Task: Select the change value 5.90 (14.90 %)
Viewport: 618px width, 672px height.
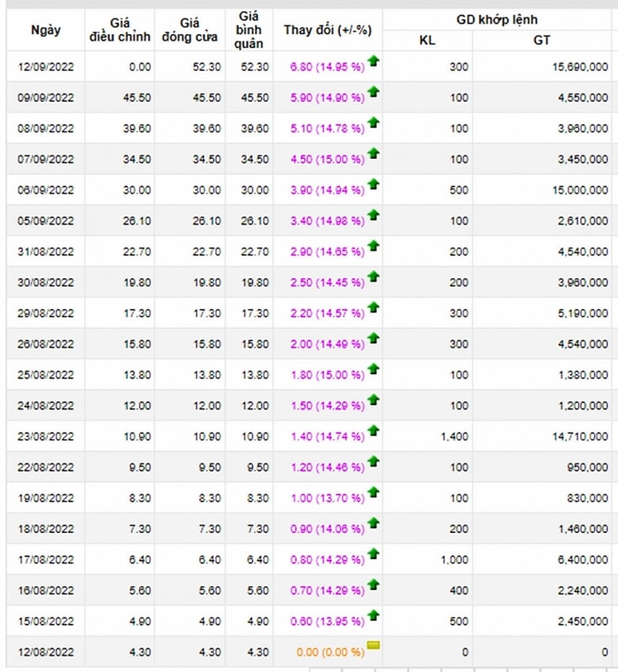Action: coord(327,98)
